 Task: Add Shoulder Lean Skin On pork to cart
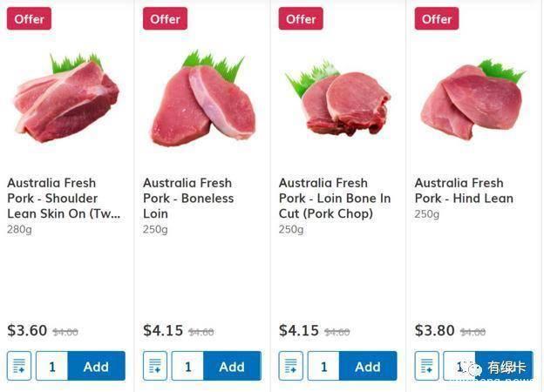pyautogui.click(x=96, y=367)
